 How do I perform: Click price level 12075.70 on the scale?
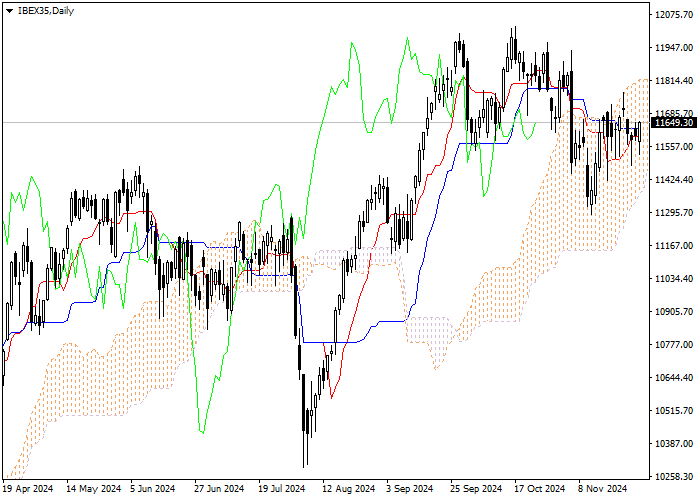point(674,15)
